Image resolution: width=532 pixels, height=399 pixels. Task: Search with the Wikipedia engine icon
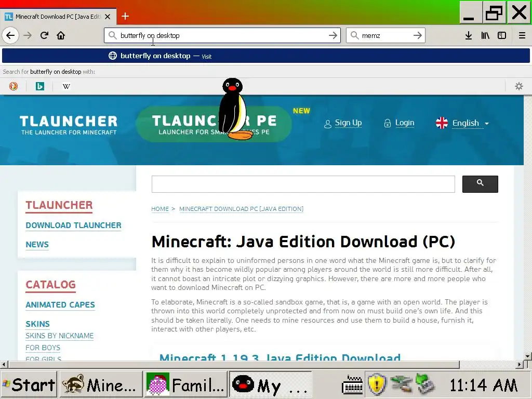[x=66, y=86]
